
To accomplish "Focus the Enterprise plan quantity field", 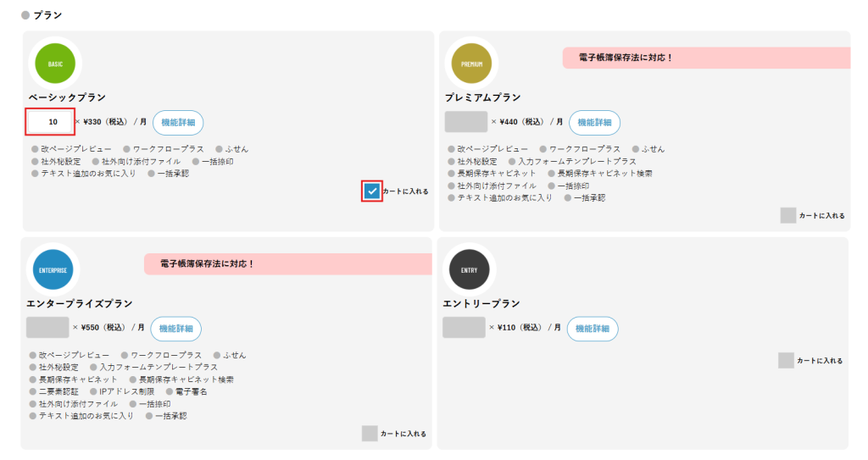I will (x=47, y=328).
